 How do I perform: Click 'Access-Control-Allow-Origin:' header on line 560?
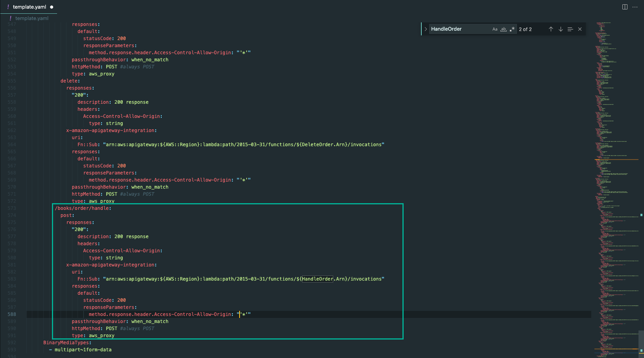point(123,116)
